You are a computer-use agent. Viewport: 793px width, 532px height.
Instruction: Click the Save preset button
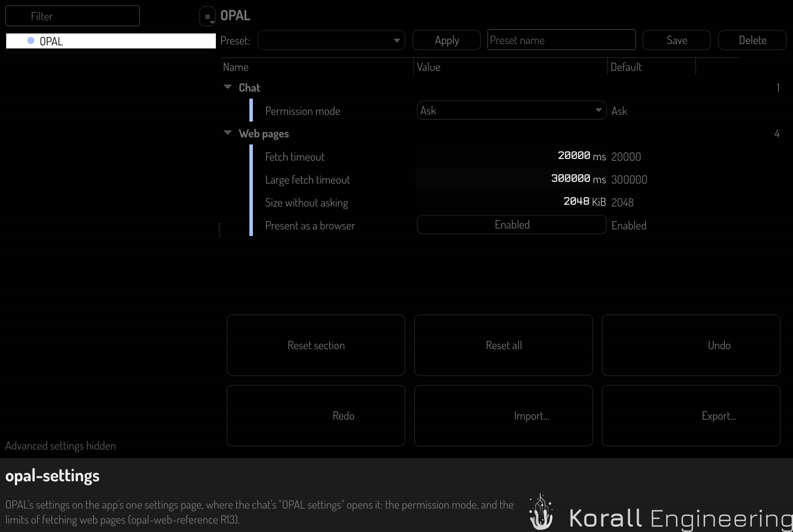pyautogui.click(x=676, y=40)
